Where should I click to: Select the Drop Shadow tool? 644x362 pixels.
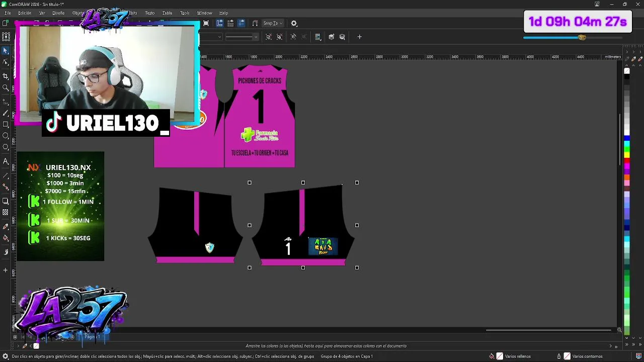(x=6, y=201)
